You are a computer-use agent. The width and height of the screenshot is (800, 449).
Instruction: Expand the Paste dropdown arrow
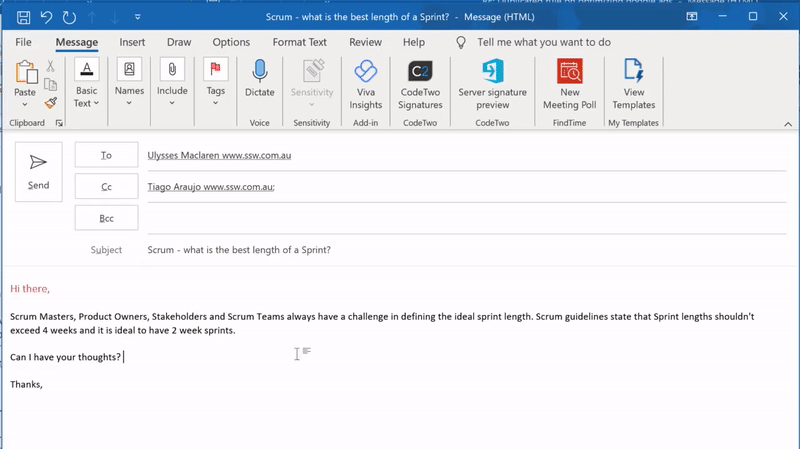(25, 105)
